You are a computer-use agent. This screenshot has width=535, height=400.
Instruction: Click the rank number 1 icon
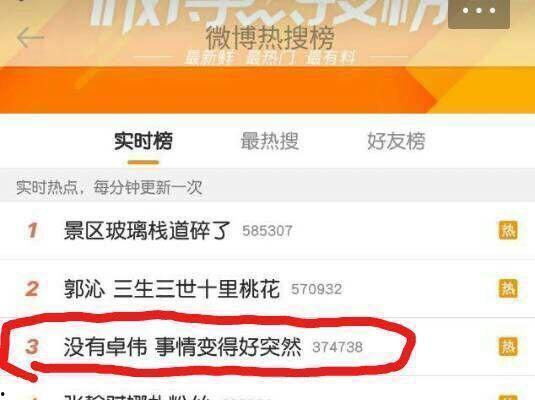(x=32, y=230)
